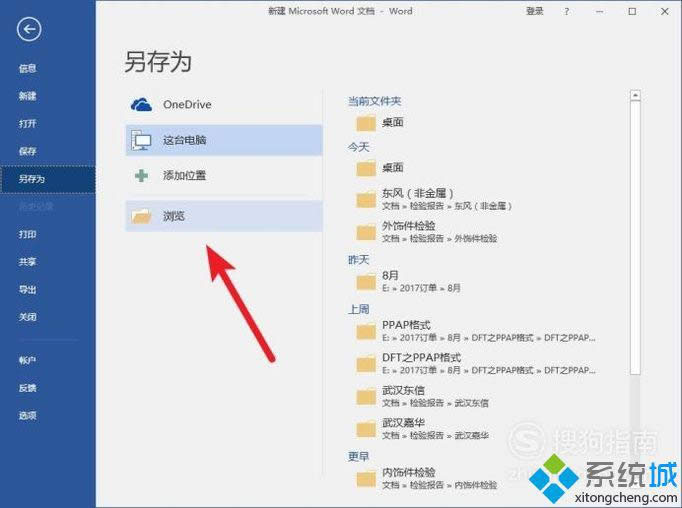This screenshot has width=682, height=508.
Task: Open 打开 in the backstage menu
Action: (x=27, y=124)
